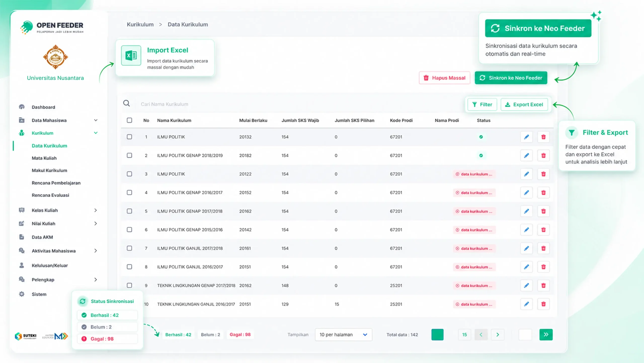Go to the previous page arrow
This screenshot has height=363, width=644.
tap(481, 335)
